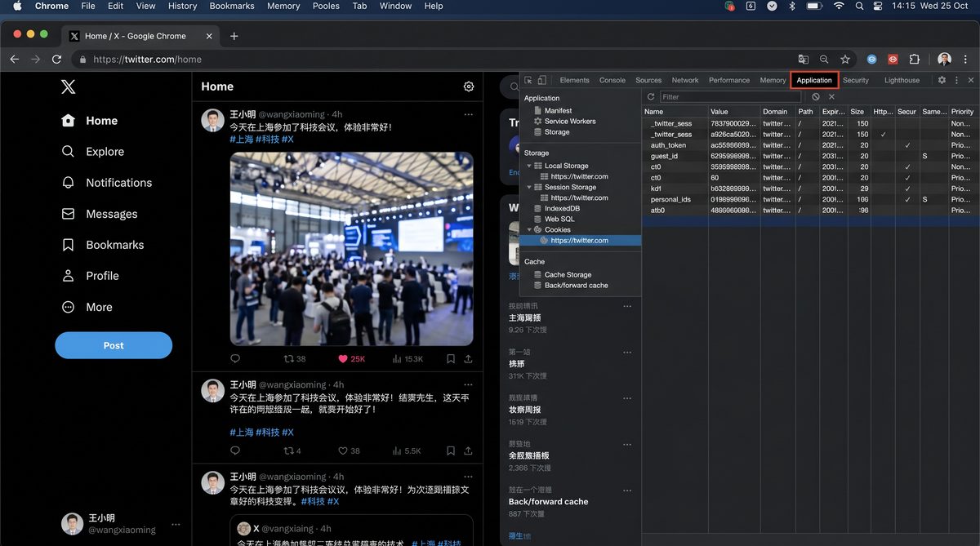The width and height of the screenshot is (980, 546).
Task: Select Manifest in Application sidebar
Action: [x=553, y=110]
